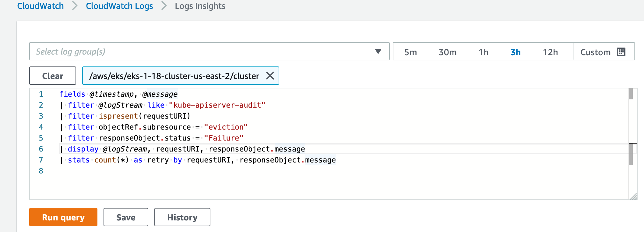The image size is (644, 232).
Task: Click the "kube-apiserver-audit" string in line 2
Action: coord(217,105)
